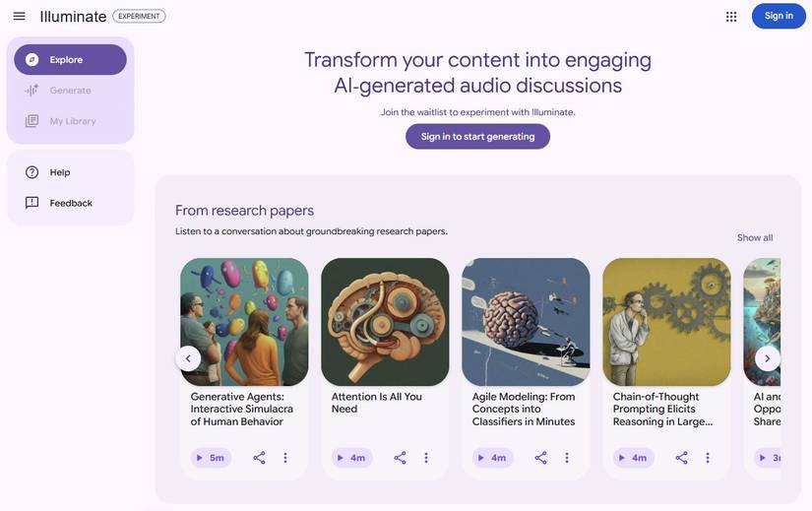Share the Generative Agents audio

click(259, 458)
